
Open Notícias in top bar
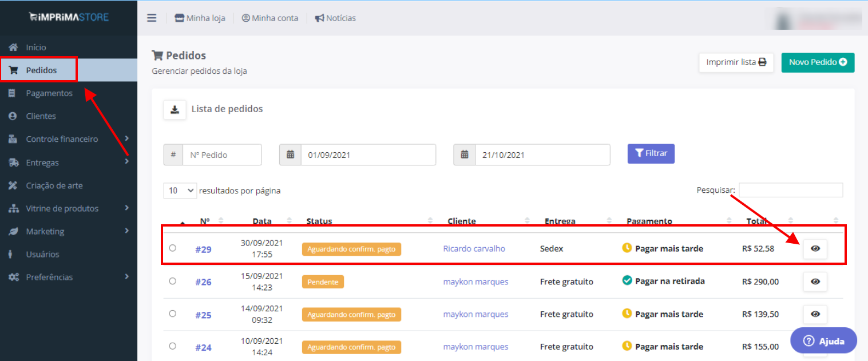[335, 18]
